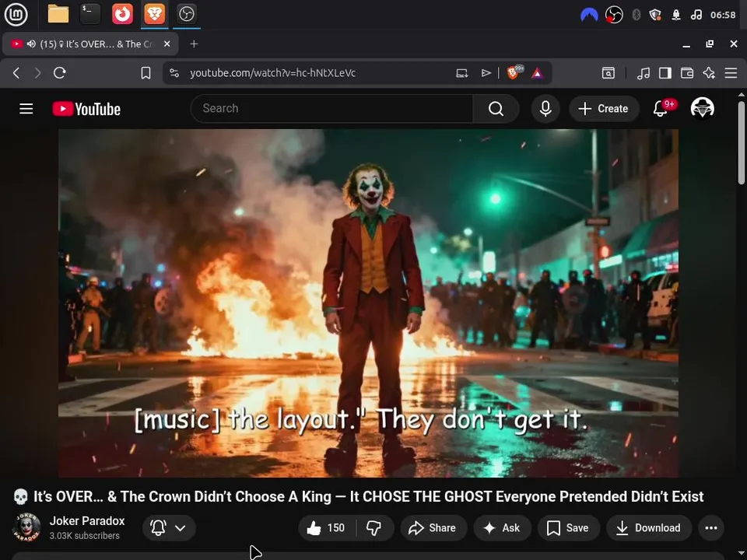The height and width of the screenshot is (560, 747).
Task: Open Brave Shields lion icon
Action: [514, 72]
